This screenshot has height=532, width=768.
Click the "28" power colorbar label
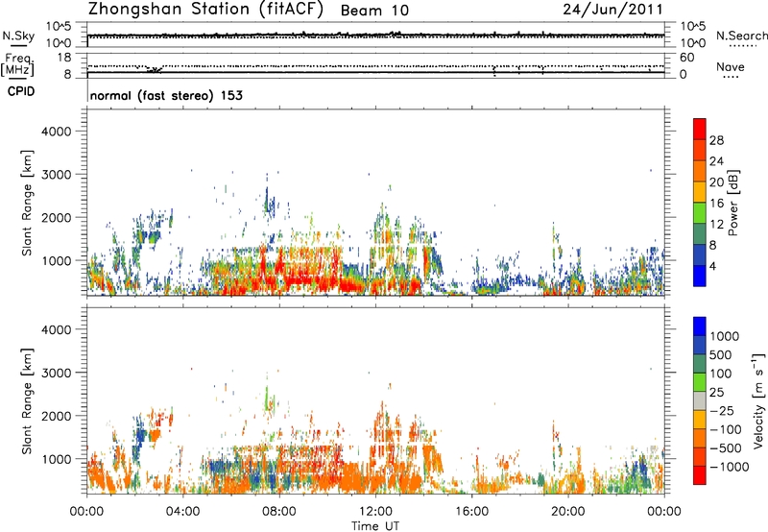[x=716, y=140]
